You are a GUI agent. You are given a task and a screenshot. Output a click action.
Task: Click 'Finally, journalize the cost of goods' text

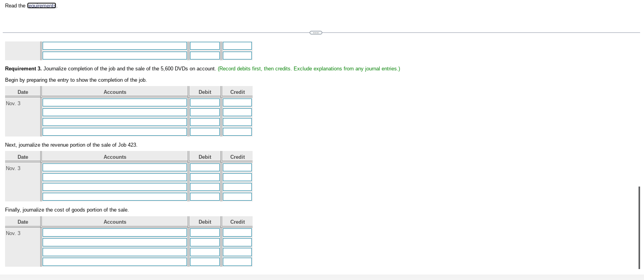pos(67,210)
